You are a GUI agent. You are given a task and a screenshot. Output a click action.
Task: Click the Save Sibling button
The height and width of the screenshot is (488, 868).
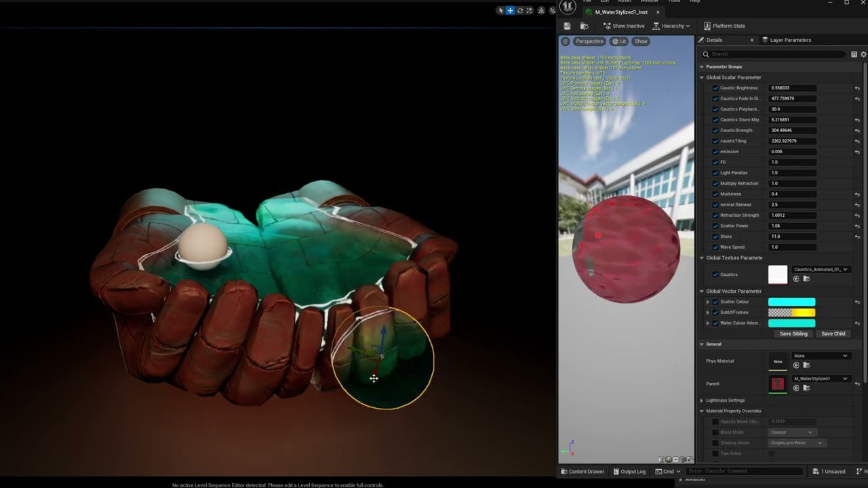(793, 333)
